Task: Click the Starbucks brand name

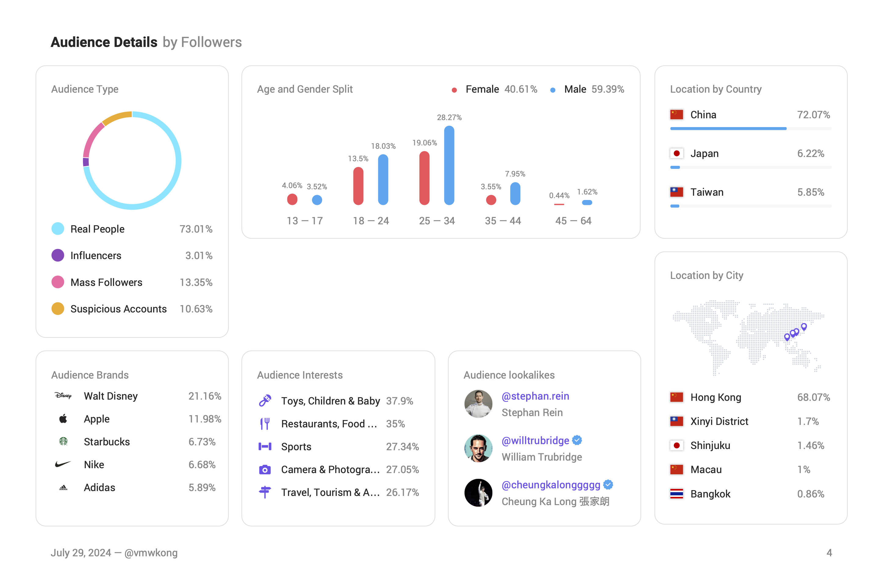Action: (x=107, y=442)
